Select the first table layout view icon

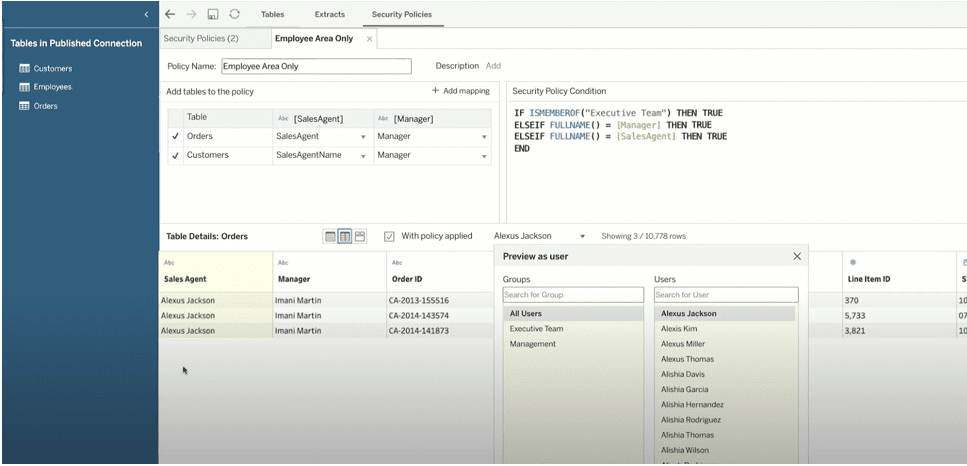(x=330, y=236)
